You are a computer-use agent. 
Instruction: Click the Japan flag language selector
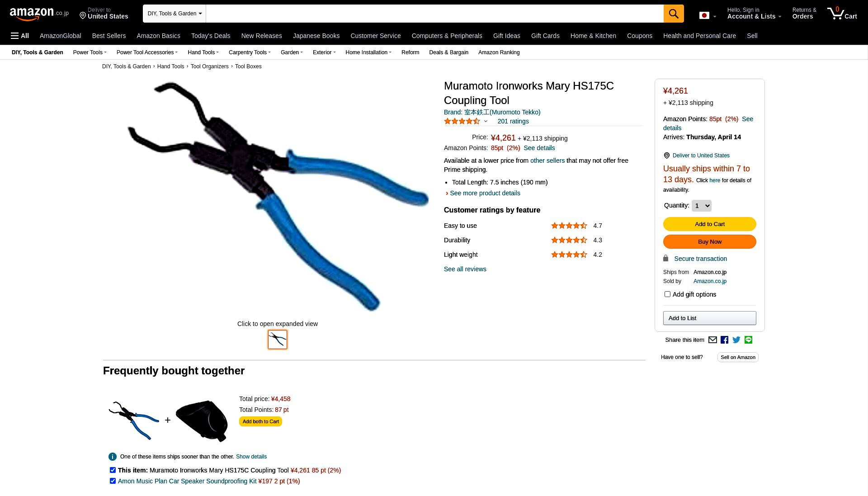point(708,16)
